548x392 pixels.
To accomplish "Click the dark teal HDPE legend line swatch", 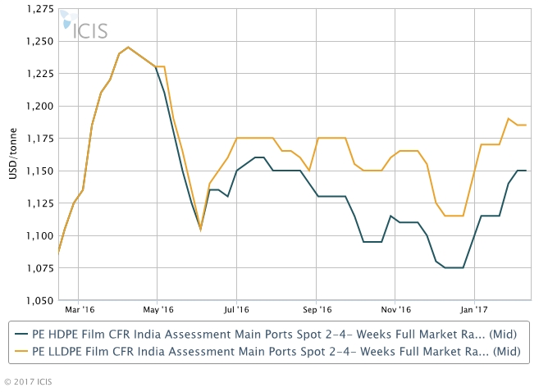I will point(22,334).
